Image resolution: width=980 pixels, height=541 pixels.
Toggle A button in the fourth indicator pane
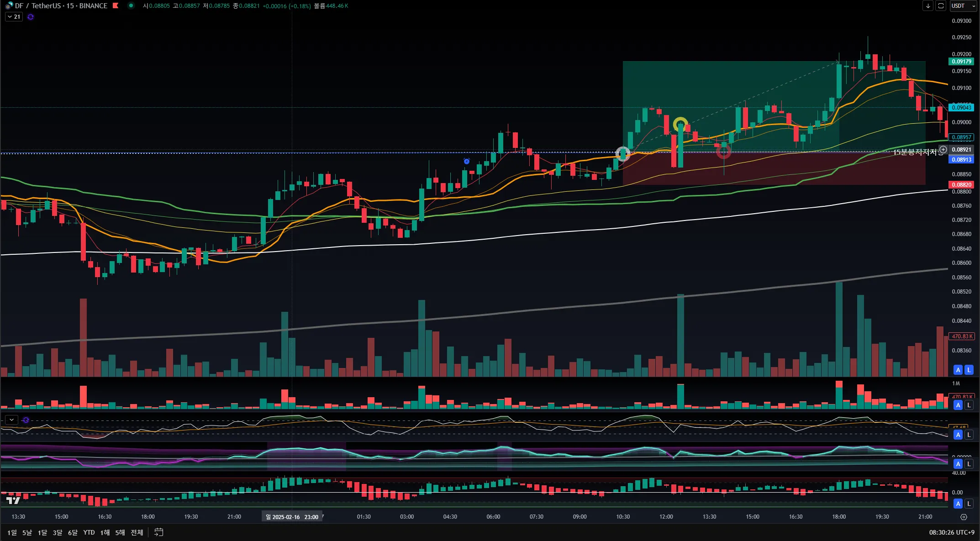(x=958, y=464)
